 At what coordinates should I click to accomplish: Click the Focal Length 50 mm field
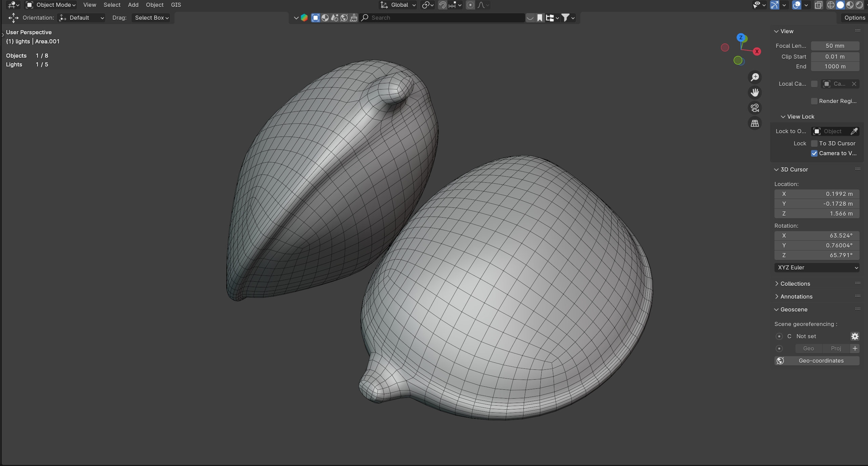pos(835,46)
